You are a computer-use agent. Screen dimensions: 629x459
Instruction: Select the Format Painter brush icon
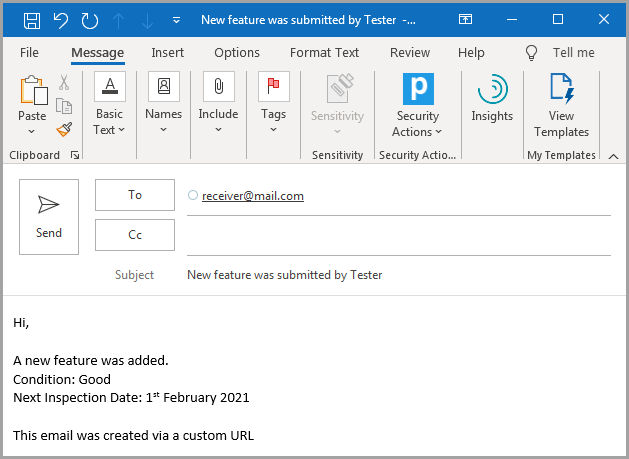click(x=64, y=130)
